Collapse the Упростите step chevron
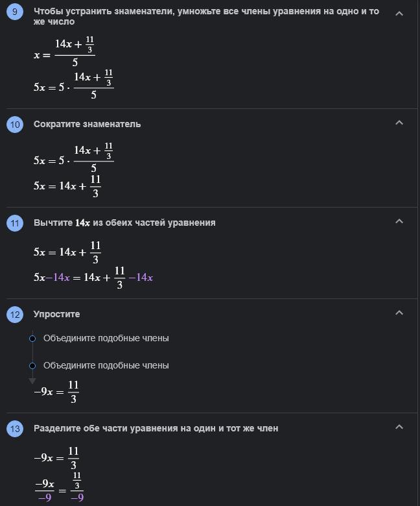The height and width of the screenshot is (506, 420). 399,313
